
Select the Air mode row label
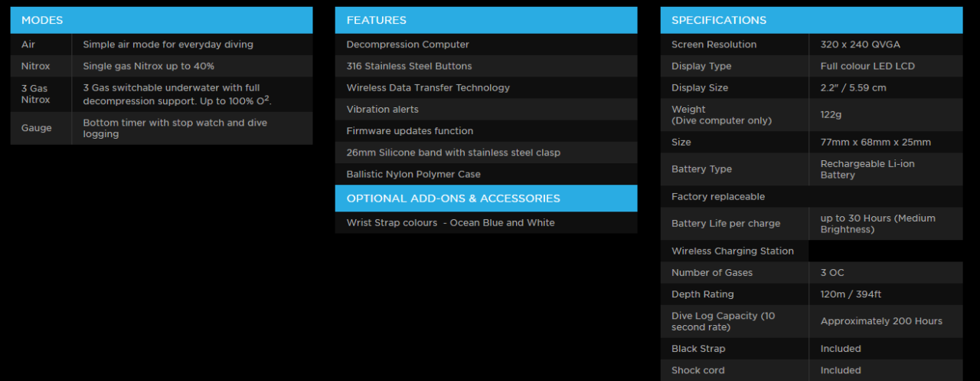pyautogui.click(x=28, y=44)
